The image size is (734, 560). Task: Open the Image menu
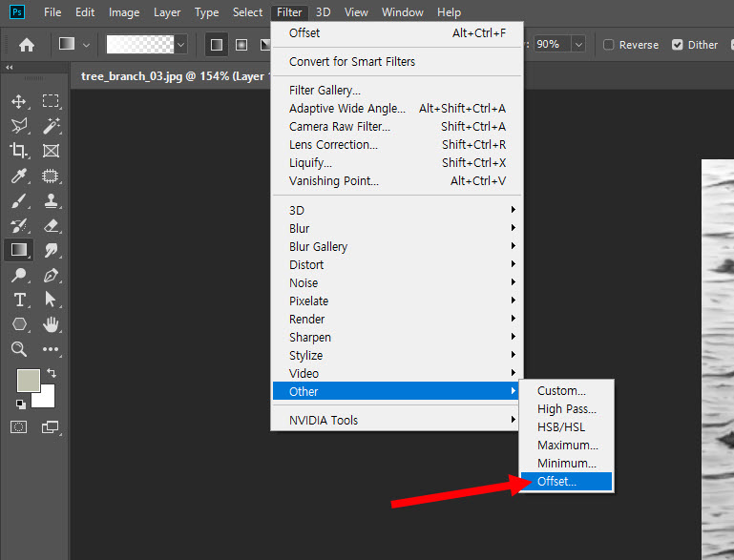pos(124,12)
